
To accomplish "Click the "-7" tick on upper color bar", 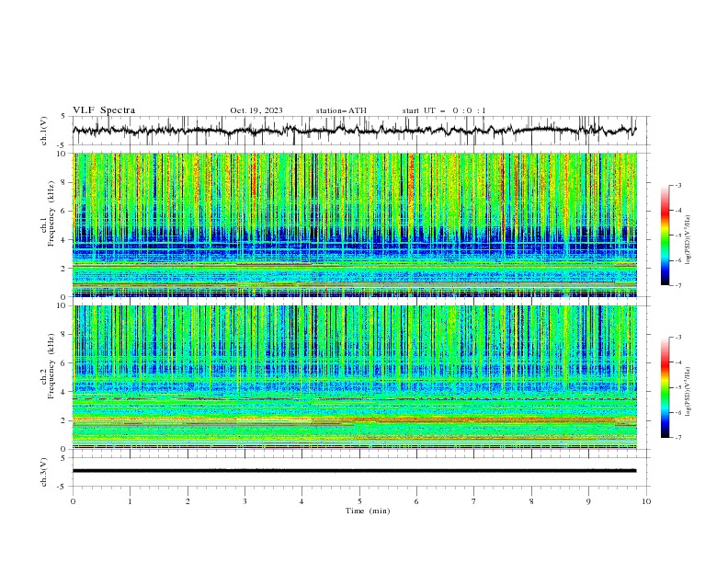I will click(678, 285).
